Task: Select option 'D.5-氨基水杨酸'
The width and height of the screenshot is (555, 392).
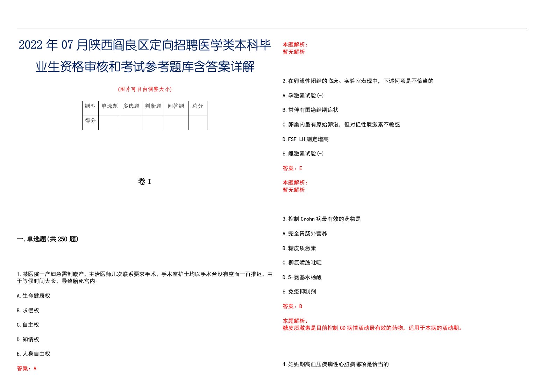Action: pyautogui.click(x=302, y=277)
